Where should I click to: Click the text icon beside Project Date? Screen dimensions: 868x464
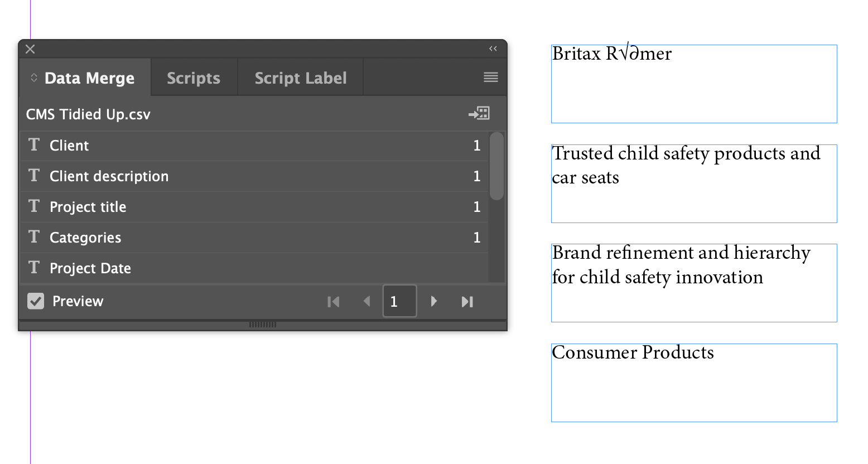pyautogui.click(x=33, y=268)
